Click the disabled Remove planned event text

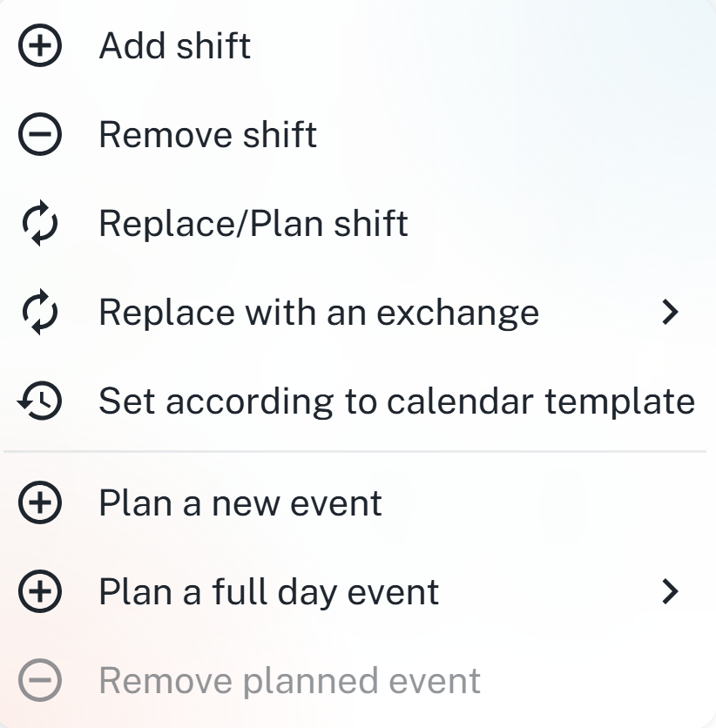click(289, 681)
